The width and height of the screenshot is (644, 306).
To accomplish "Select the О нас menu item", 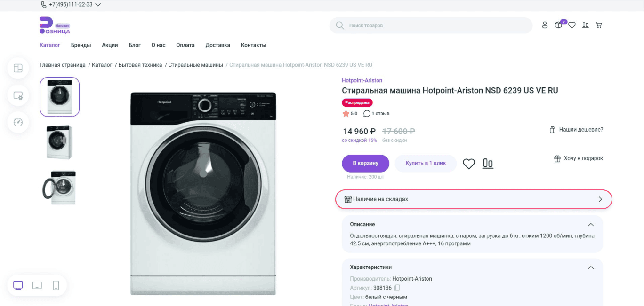I will 158,45.
